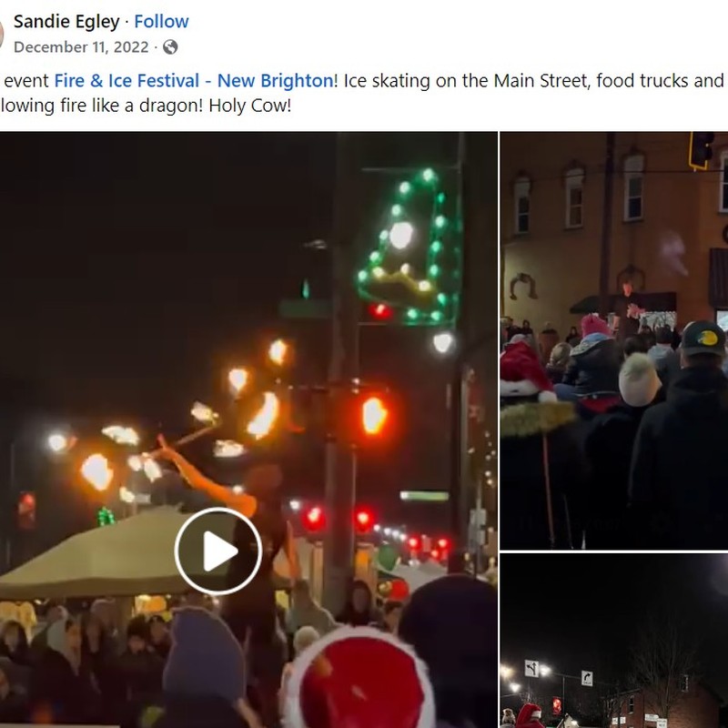Click the white knit beanie in crowd photo
The width and height of the screenshot is (728, 728).
point(640,379)
